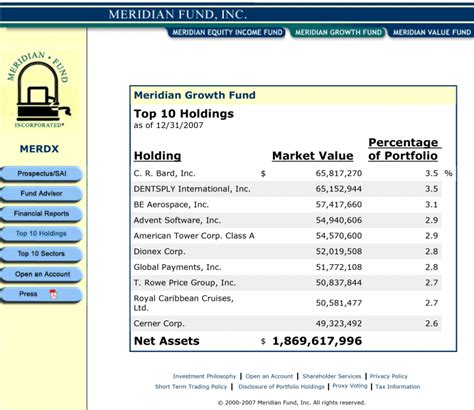This screenshot has height=410, width=474.
Task: Click the Net Assets label
Action: (x=167, y=341)
